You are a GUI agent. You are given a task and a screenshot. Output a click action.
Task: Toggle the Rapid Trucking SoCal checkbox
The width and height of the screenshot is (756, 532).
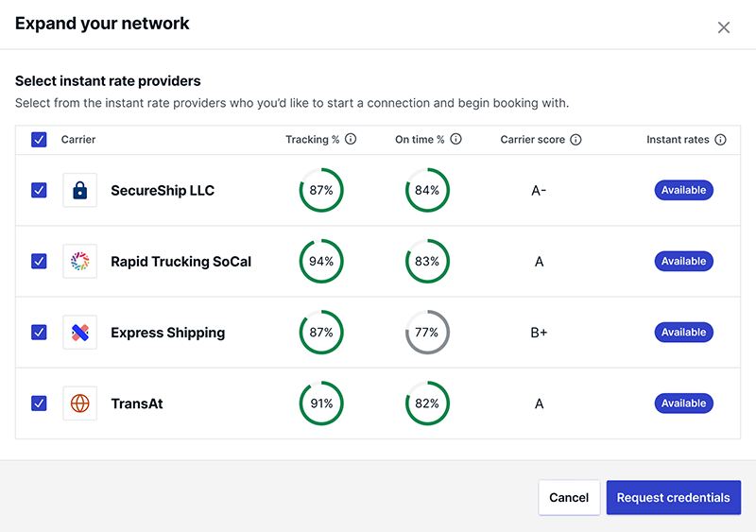pyautogui.click(x=39, y=261)
